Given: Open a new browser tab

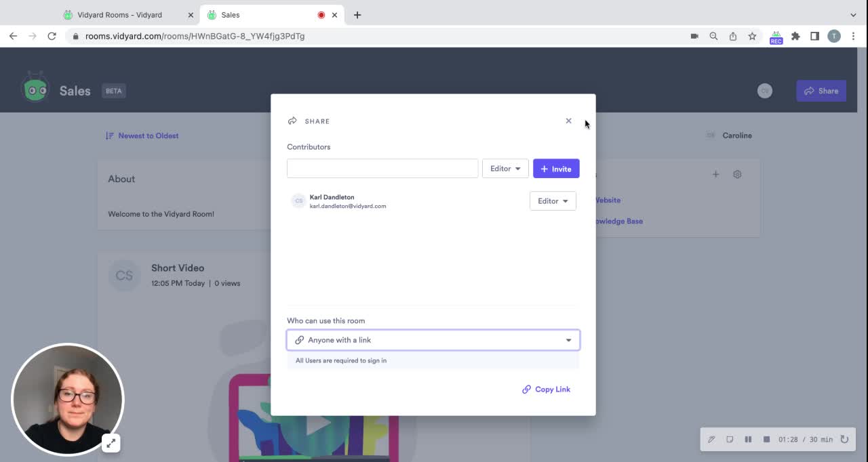Looking at the screenshot, I should pos(357,15).
